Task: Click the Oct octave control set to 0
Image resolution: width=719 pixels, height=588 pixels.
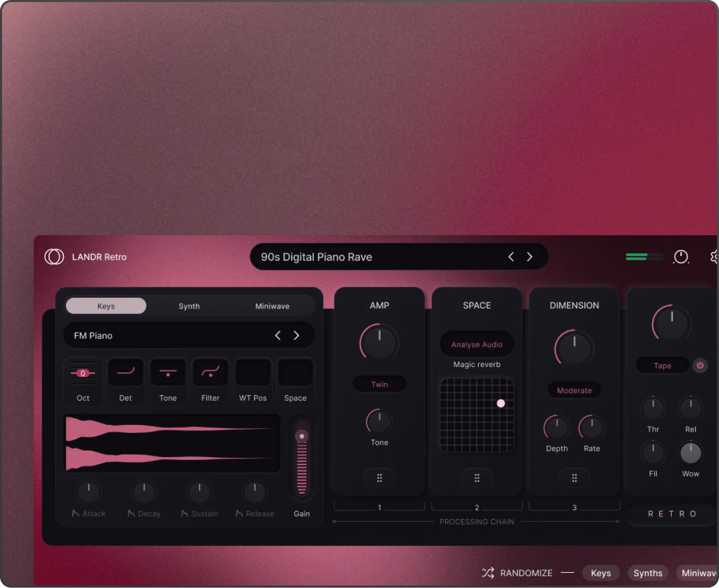Action: pos(83,373)
